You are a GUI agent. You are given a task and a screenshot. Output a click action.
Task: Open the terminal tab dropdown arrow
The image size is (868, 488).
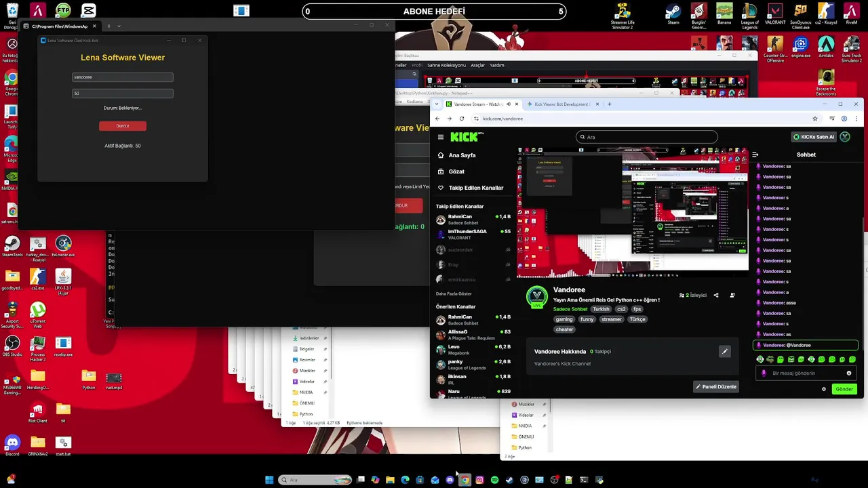click(x=119, y=26)
